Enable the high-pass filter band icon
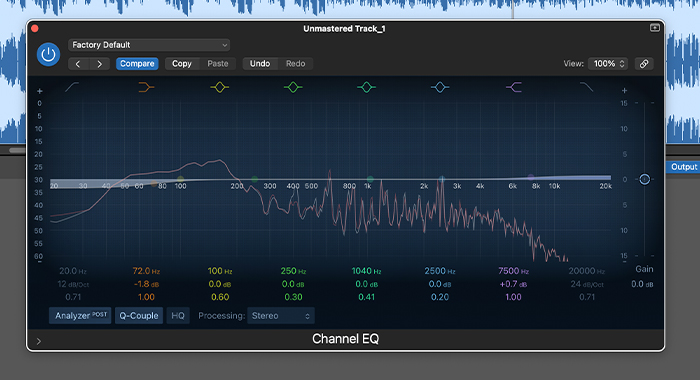The width and height of the screenshot is (700, 380). 72,87
